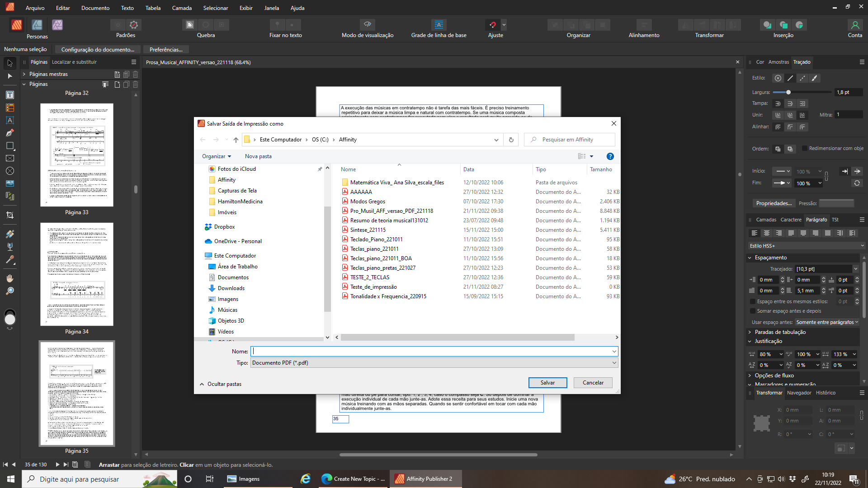This screenshot has width=868, height=488.
Task: Select dashed line stroke style
Action: pyautogui.click(x=802, y=78)
